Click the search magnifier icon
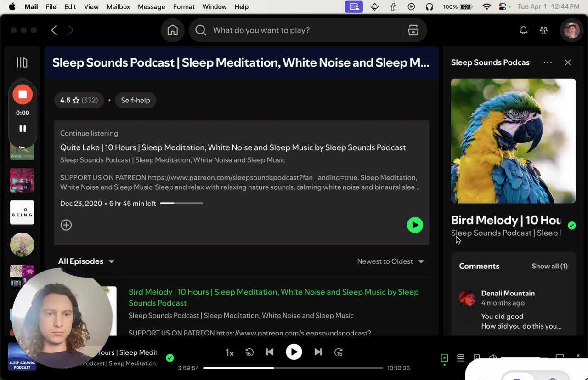 201,30
